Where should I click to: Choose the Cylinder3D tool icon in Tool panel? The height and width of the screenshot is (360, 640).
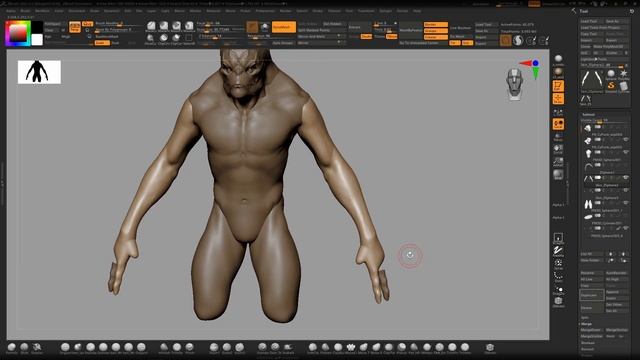[623, 86]
